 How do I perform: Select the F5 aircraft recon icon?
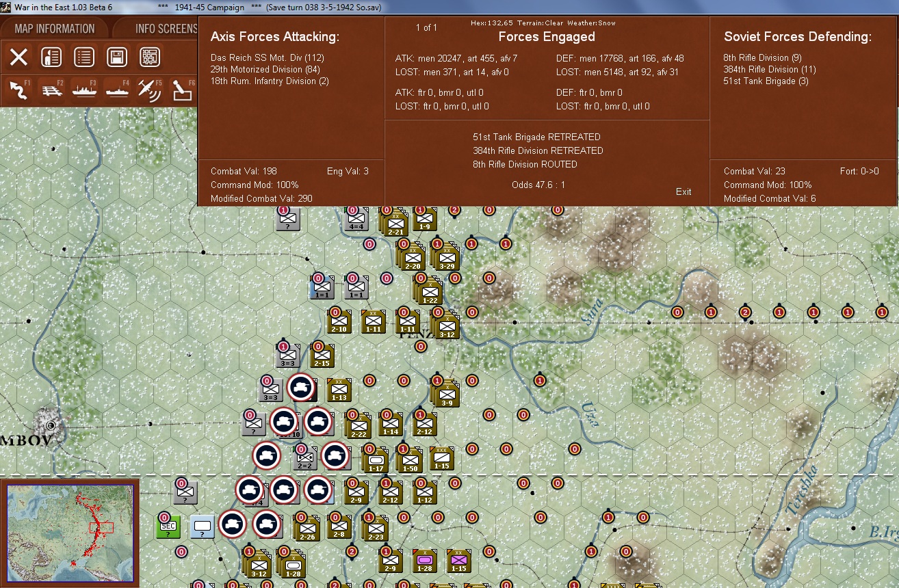coord(150,90)
